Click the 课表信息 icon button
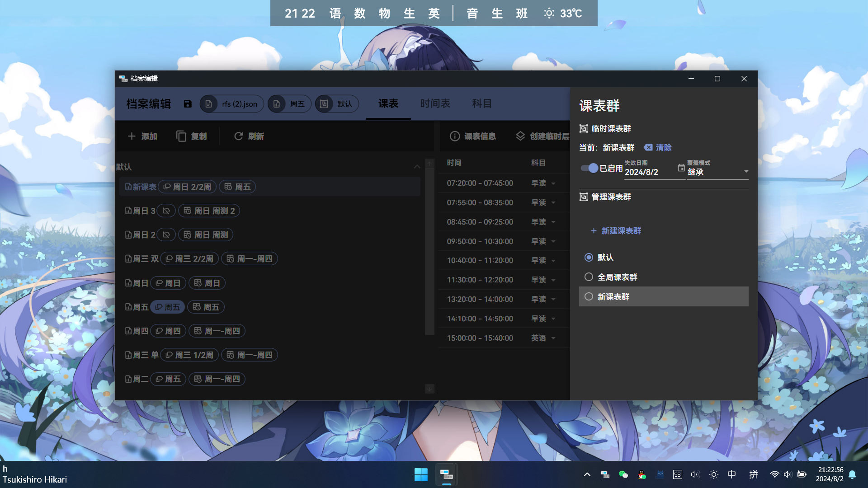868x488 pixels. tap(455, 136)
